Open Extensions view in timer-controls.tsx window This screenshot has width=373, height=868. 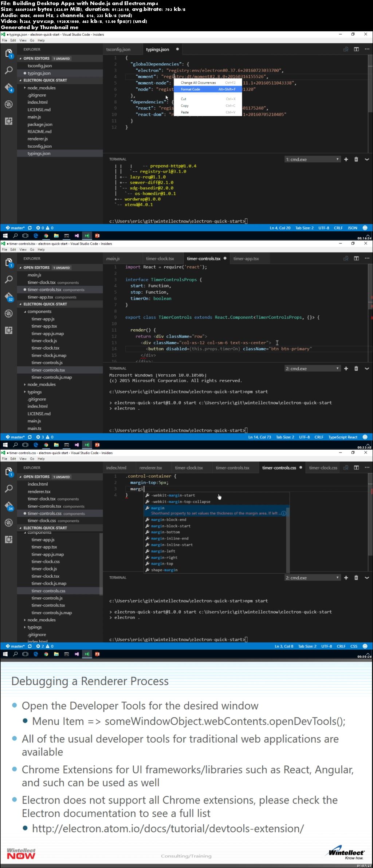point(8,330)
